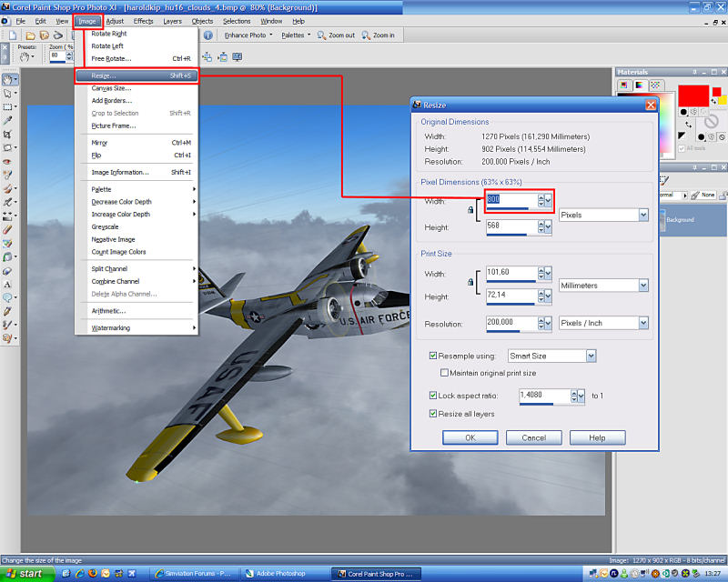Click the pixel Height input field
728x582 pixels.
tap(511, 226)
